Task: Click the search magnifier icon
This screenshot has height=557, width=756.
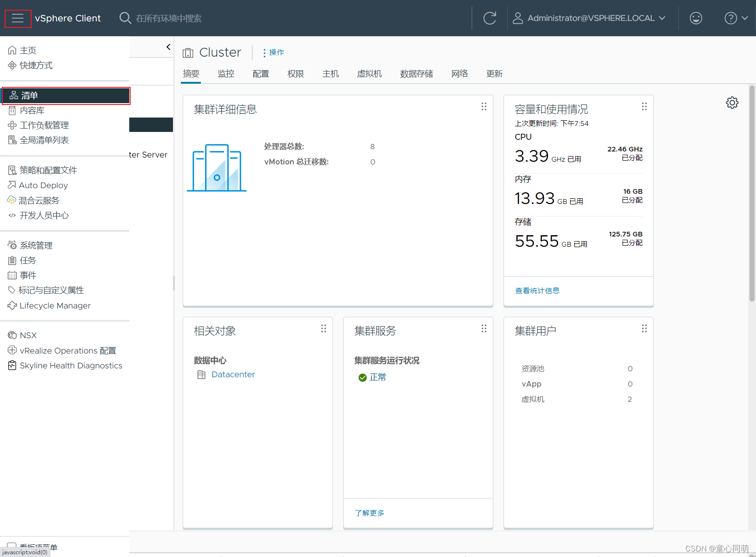Action: coord(125,18)
